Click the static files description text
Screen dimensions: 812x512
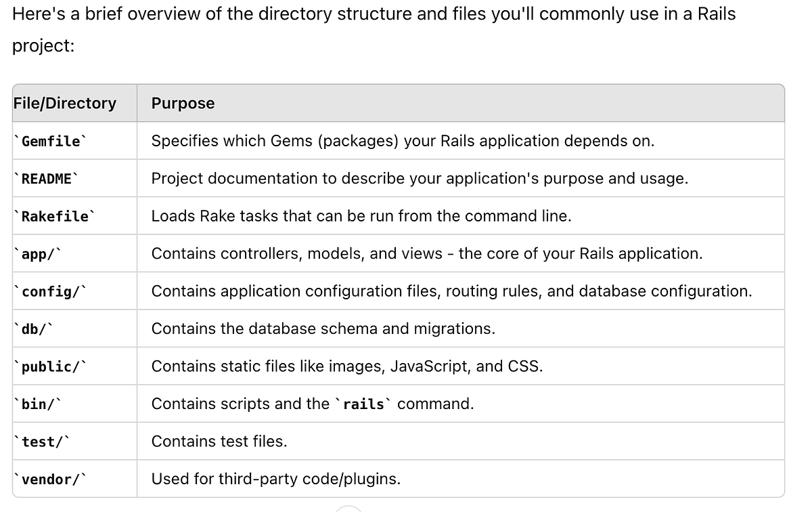click(x=346, y=366)
